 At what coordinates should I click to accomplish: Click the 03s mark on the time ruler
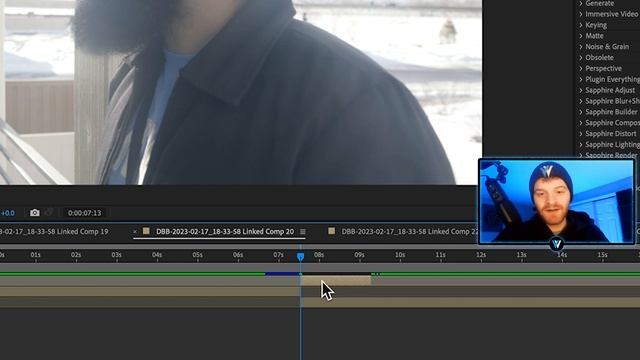(x=116, y=255)
